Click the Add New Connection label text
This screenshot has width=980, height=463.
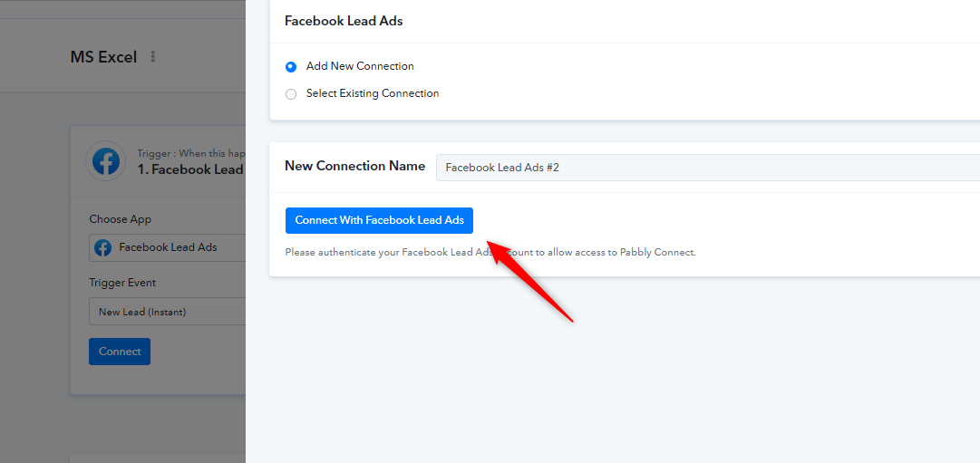point(360,66)
